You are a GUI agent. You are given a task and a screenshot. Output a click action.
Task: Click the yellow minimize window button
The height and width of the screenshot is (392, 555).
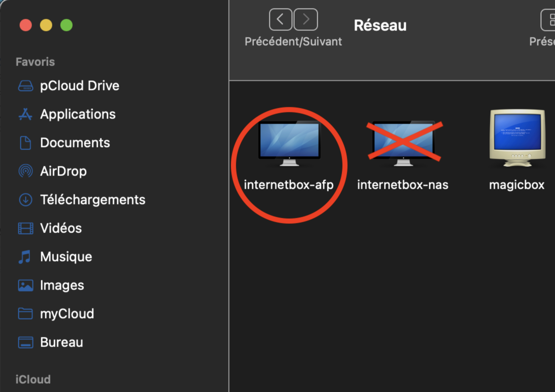click(46, 25)
